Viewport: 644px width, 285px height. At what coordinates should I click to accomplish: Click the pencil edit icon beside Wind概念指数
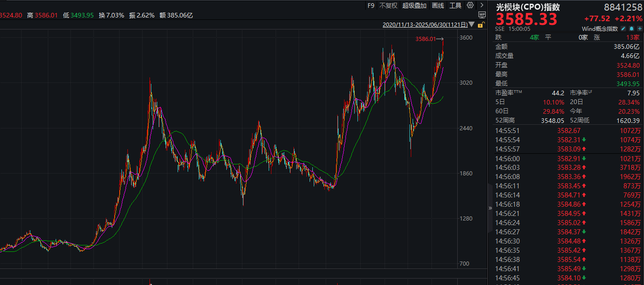coord(623,29)
